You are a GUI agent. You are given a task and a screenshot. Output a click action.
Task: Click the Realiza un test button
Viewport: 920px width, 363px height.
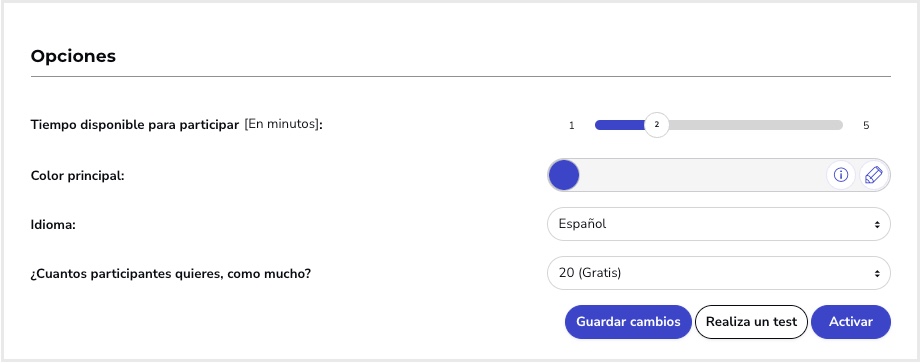click(x=752, y=322)
